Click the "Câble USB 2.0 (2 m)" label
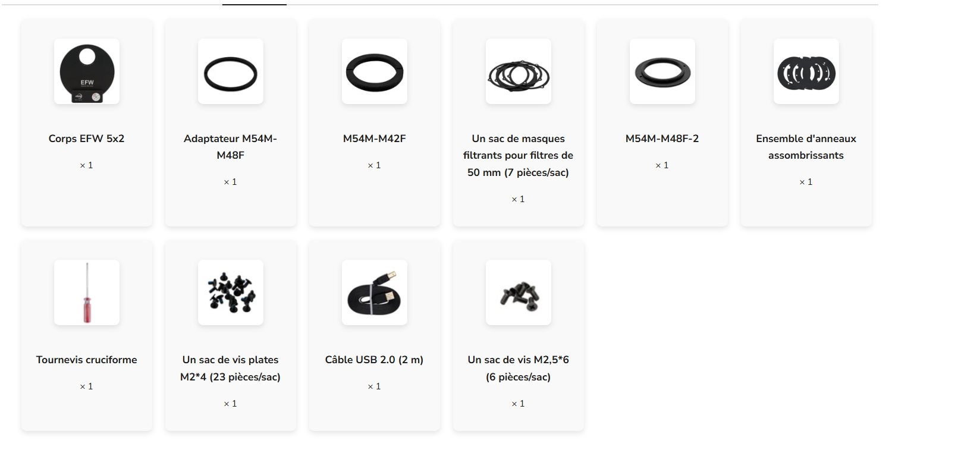Screen dimensions: 980x450 [x=375, y=360]
